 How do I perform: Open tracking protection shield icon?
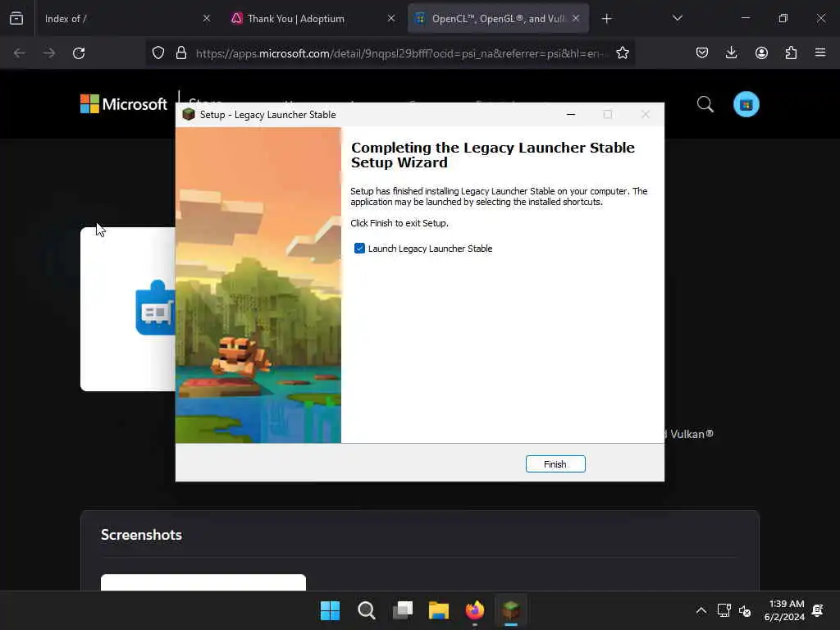(x=158, y=53)
